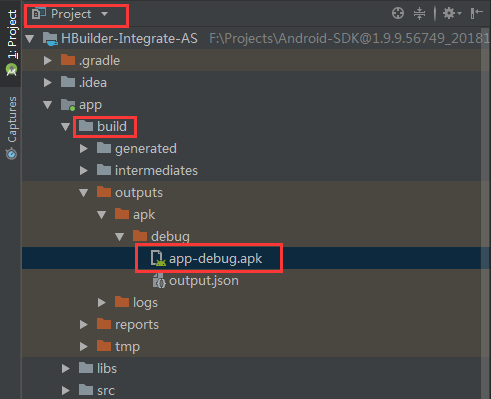Image resolution: width=491 pixels, height=399 pixels.
Task: Select the app-debug.apk file
Action: [215, 258]
